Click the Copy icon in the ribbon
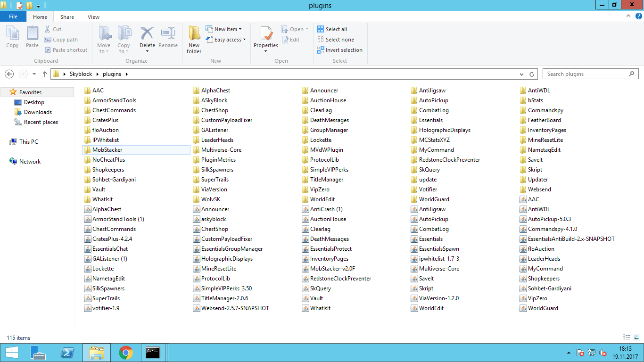 [13, 37]
